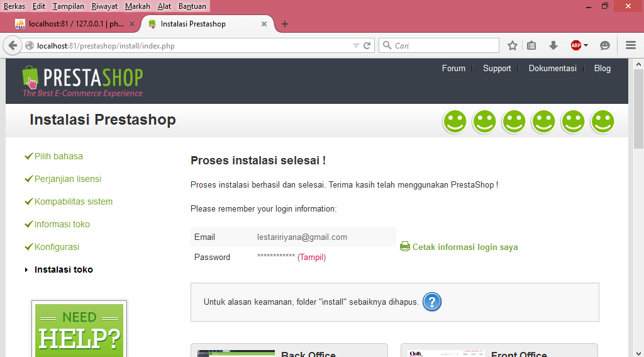The height and width of the screenshot is (357, 644).
Task: Open the Dokumentasi link
Action: [552, 68]
